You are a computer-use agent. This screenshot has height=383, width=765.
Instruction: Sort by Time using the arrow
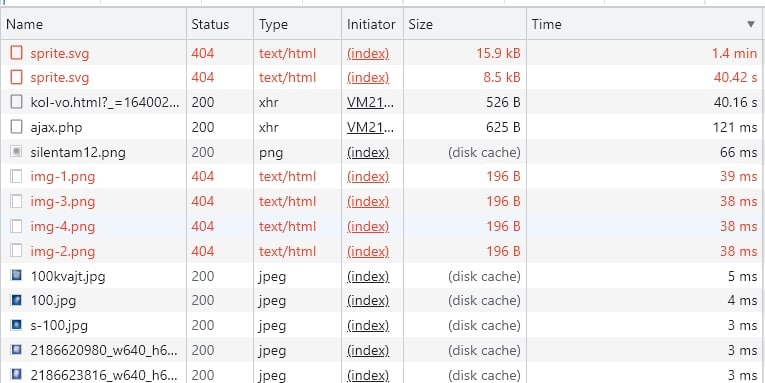751,24
